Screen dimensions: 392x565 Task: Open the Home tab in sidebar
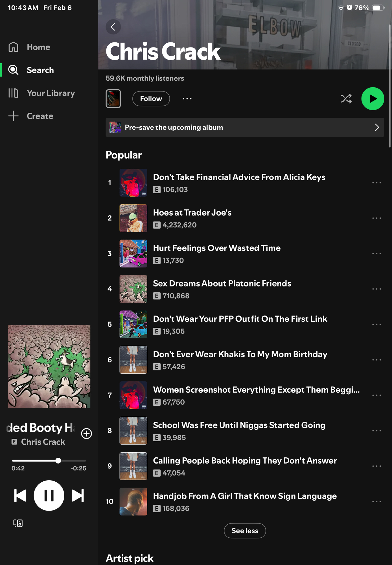tap(38, 47)
